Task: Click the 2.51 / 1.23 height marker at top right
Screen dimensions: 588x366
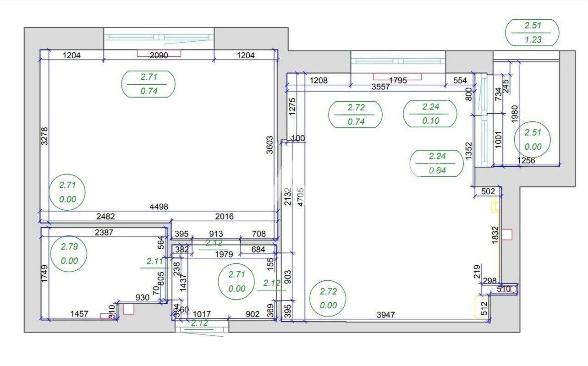Action: tap(532, 33)
